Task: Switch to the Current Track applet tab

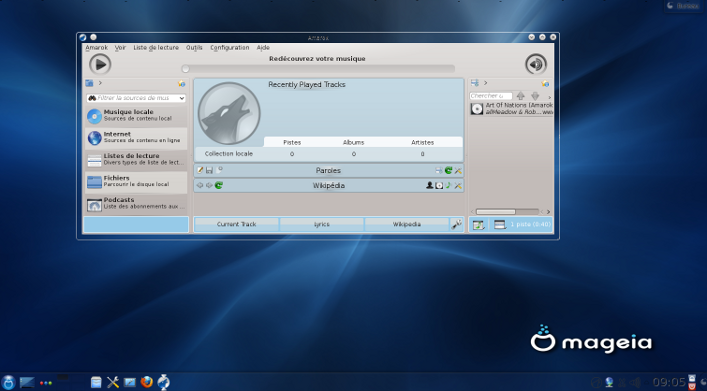Action: (x=236, y=224)
